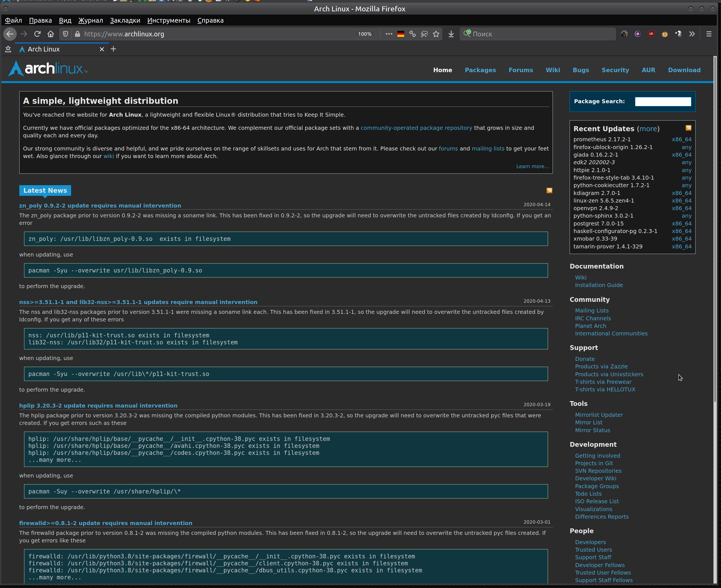Open the IRC Channels community link
This screenshot has height=588, width=721.
pos(593,318)
